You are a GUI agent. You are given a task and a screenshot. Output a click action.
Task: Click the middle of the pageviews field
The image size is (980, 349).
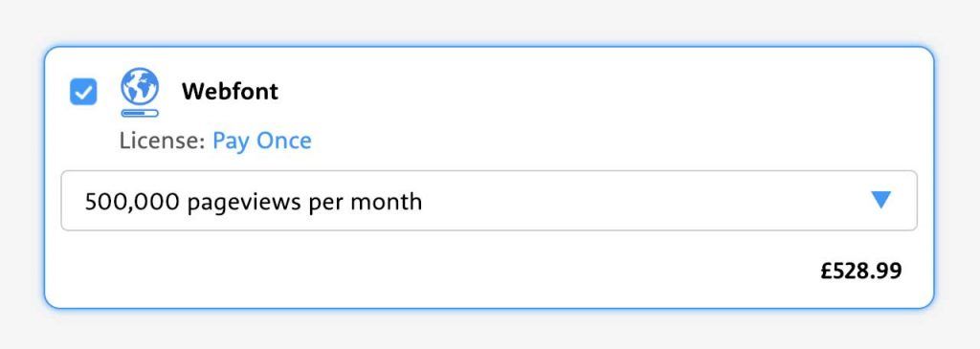[489, 201]
